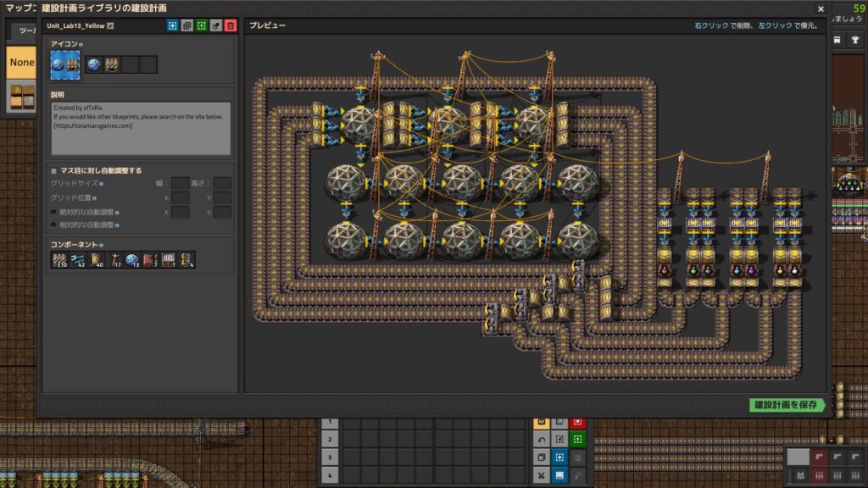Viewport: 868px width, 488px height.
Task: Click the グリッド位置 X input field
Action: 180,197
